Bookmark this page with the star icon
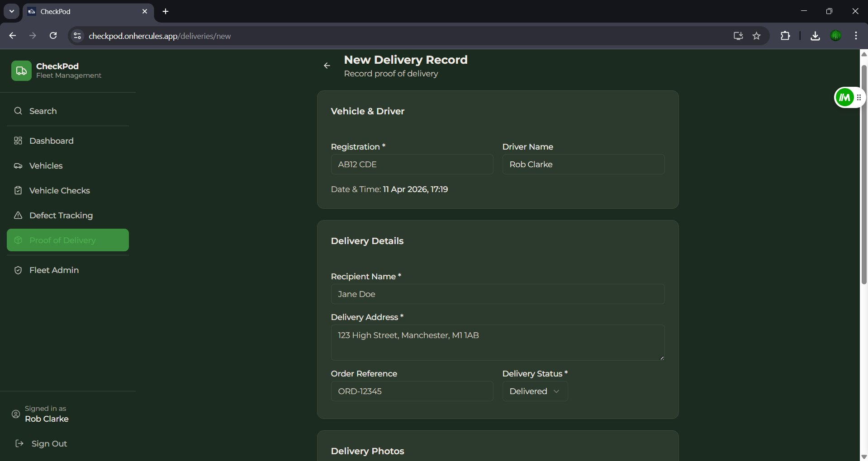 756,36
